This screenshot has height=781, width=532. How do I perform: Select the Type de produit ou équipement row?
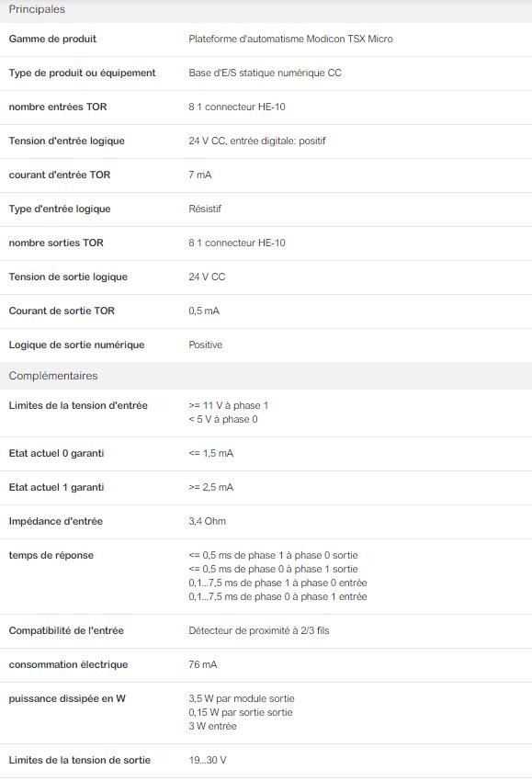pos(266,74)
